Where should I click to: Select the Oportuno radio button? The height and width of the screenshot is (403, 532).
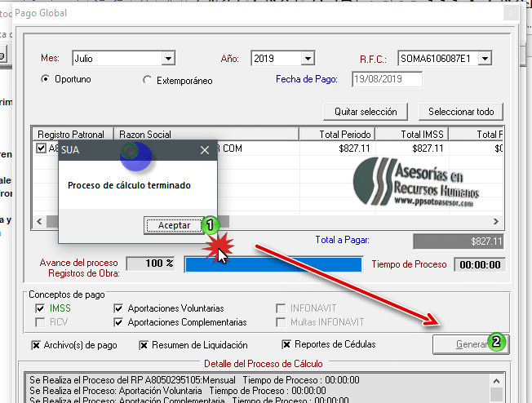[x=46, y=80]
